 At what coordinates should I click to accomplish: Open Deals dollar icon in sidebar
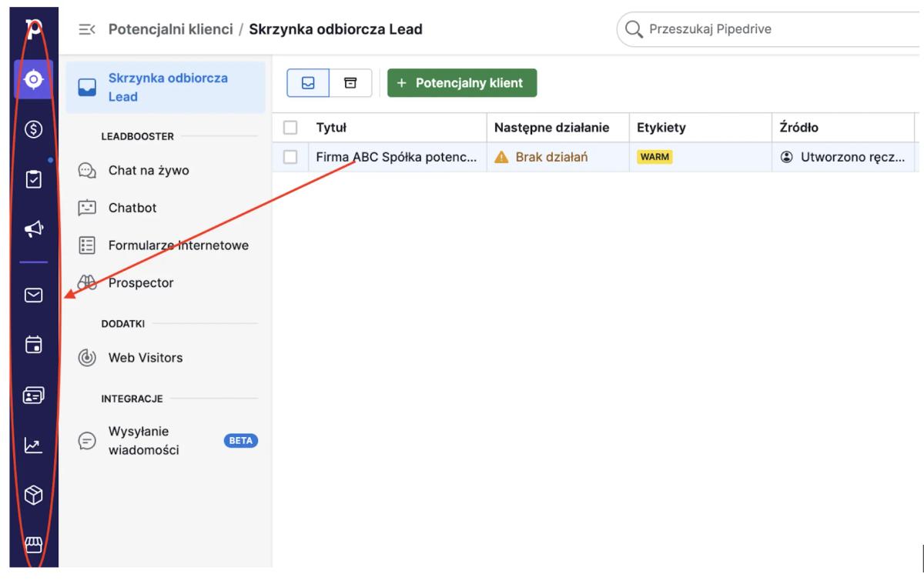(33, 130)
